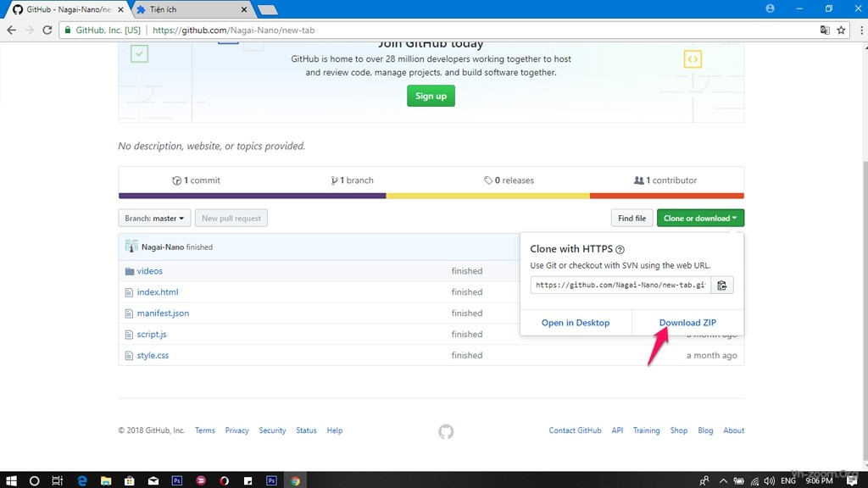868x488 pixels.
Task: Open the script.js file
Action: point(152,334)
